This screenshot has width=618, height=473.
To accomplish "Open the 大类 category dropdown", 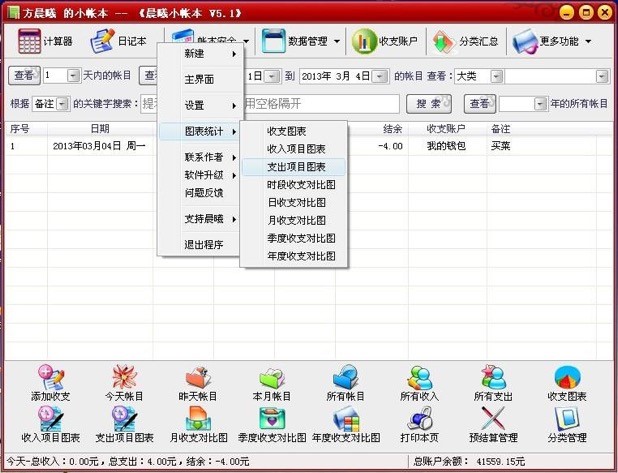I will click(x=496, y=76).
